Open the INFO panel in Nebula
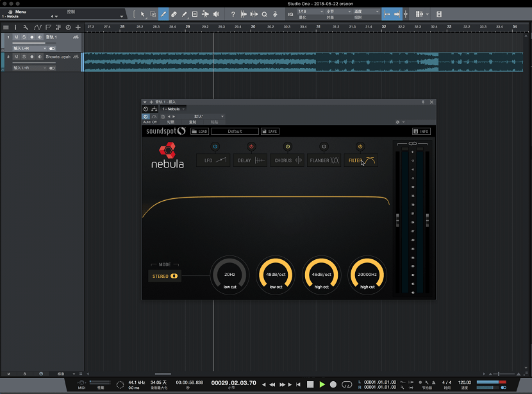 tap(422, 130)
